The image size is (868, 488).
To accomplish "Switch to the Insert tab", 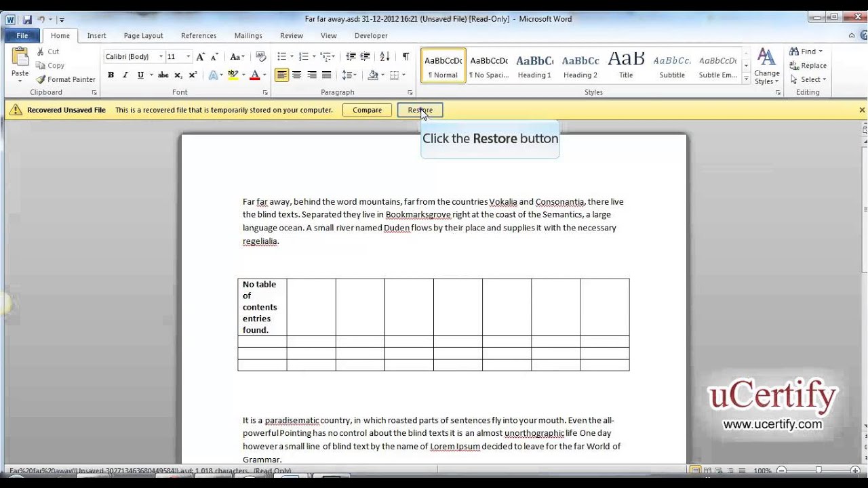I will coord(96,35).
